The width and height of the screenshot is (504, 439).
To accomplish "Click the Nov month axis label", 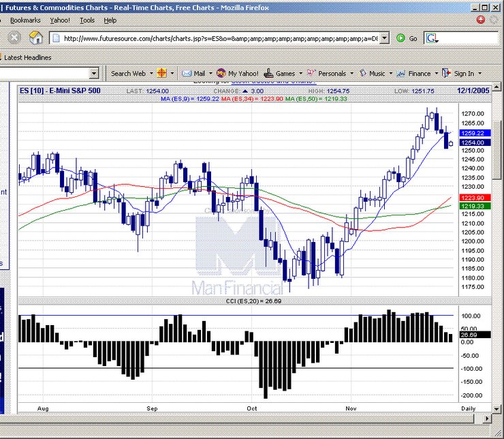I will click(x=351, y=408).
